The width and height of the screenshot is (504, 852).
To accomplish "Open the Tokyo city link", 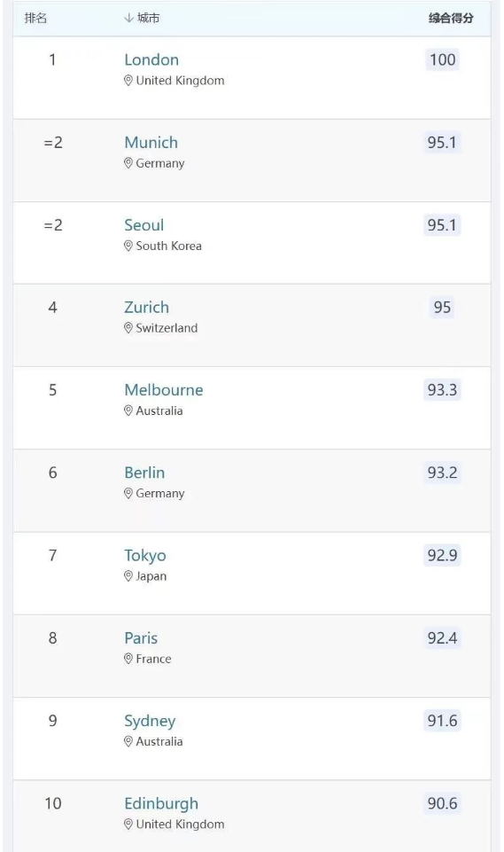I will [x=145, y=555].
